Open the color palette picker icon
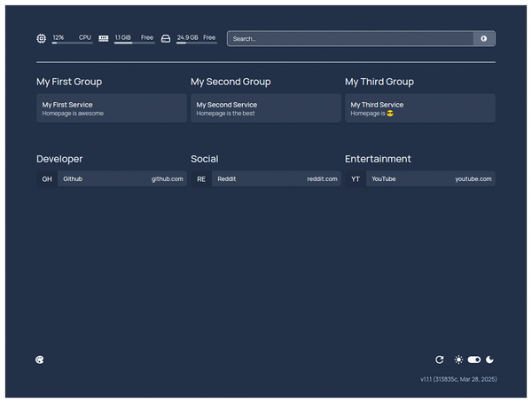The height and width of the screenshot is (403, 532). (x=39, y=360)
